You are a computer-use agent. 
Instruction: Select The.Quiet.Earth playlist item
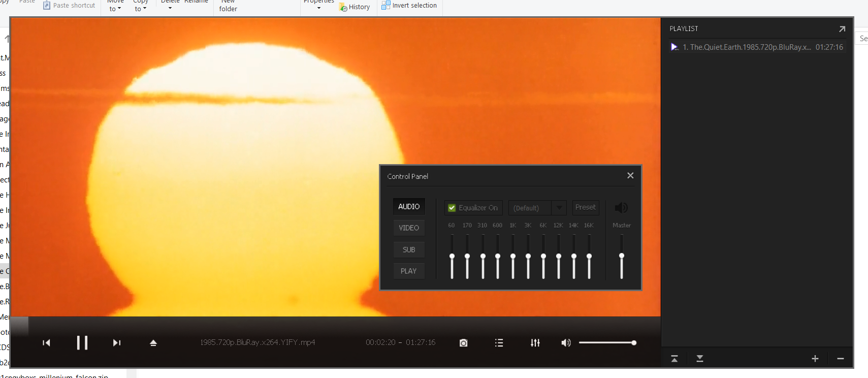click(x=757, y=47)
